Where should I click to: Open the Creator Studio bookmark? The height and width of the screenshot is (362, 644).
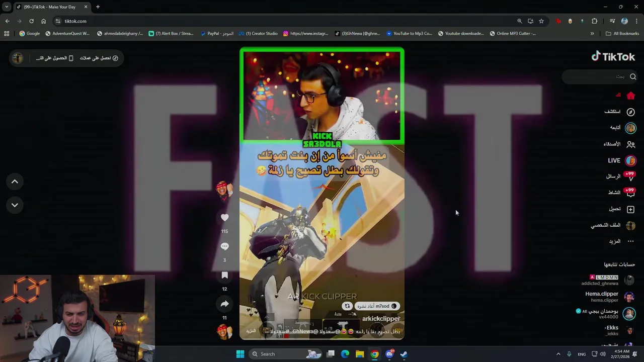pyautogui.click(x=258, y=34)
